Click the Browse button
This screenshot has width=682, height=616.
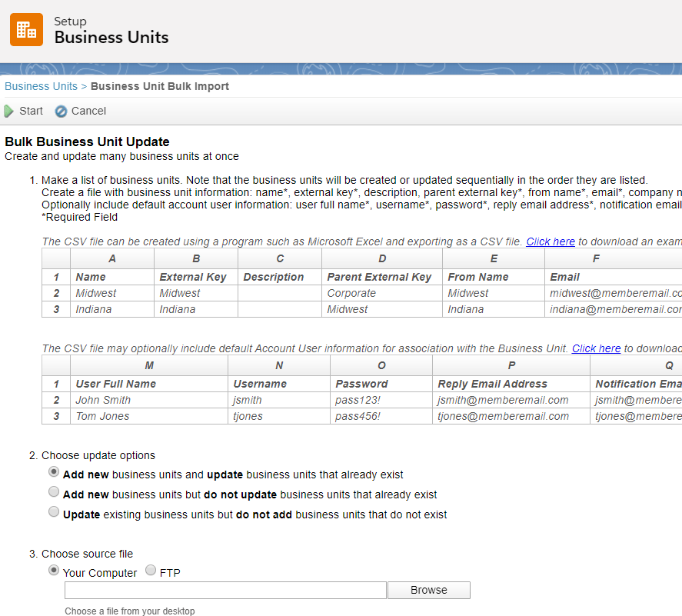(428, 590)
